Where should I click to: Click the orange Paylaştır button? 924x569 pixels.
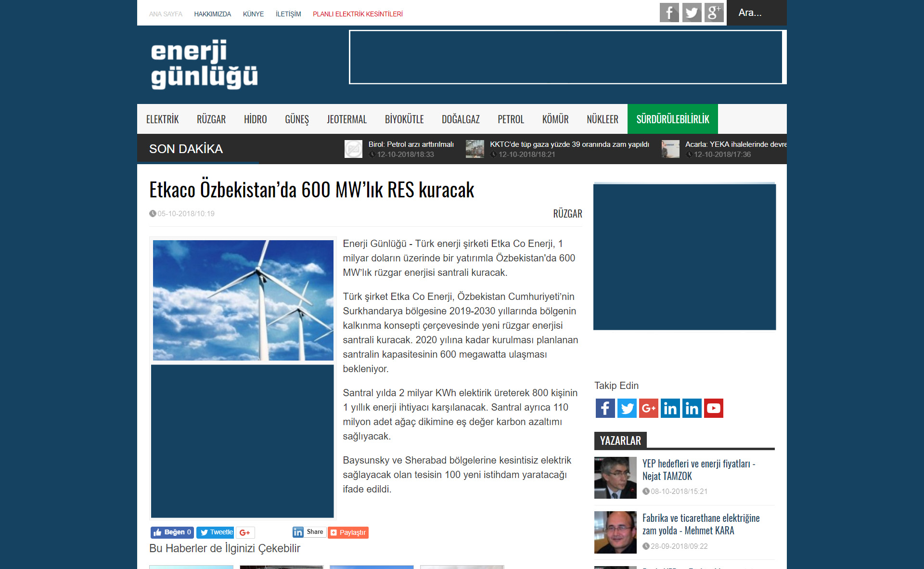(348, 532)
